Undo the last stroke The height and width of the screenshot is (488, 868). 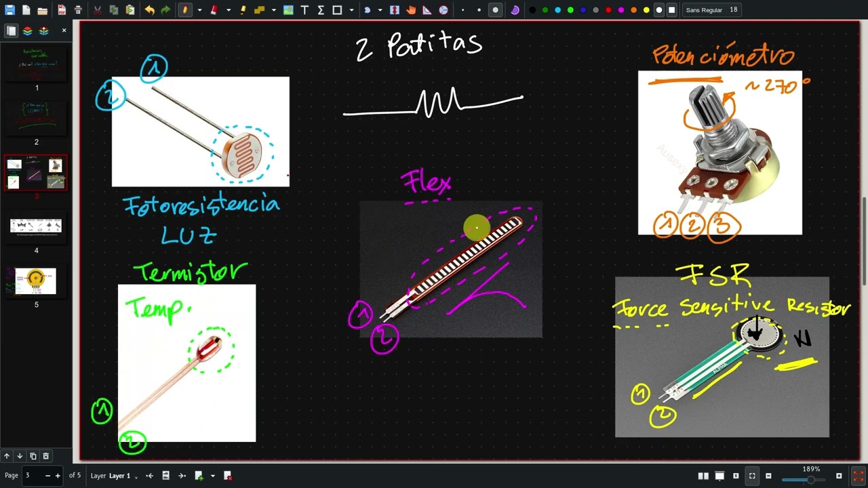click(149, 10)
